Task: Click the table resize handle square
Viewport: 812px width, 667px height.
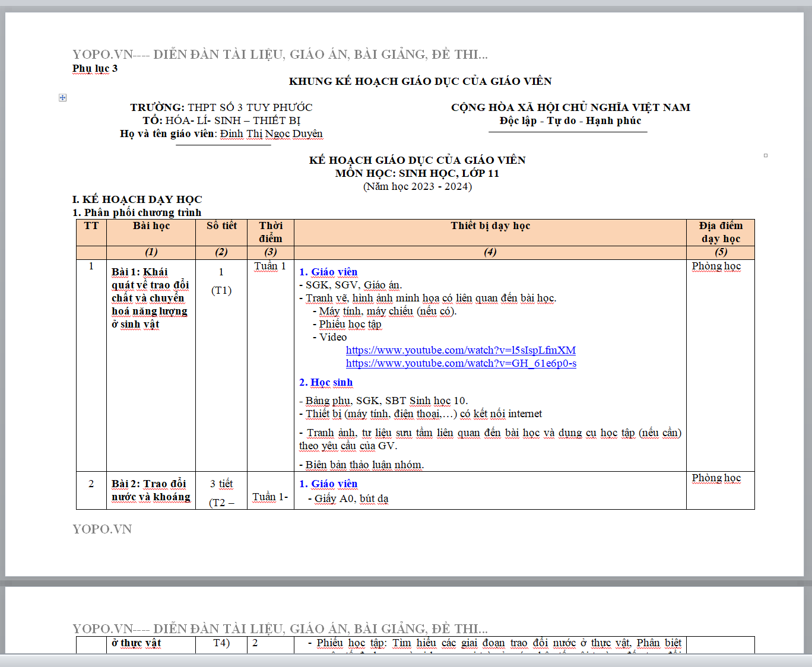Action: click(766, 155)
